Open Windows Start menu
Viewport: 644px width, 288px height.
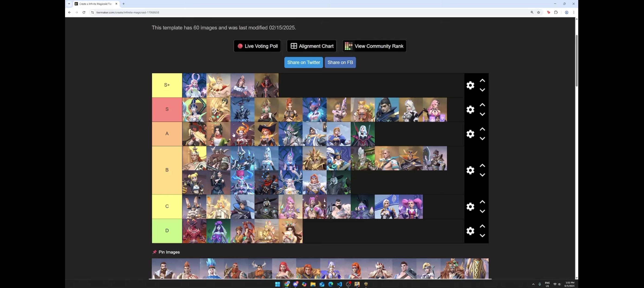[277, 284]
